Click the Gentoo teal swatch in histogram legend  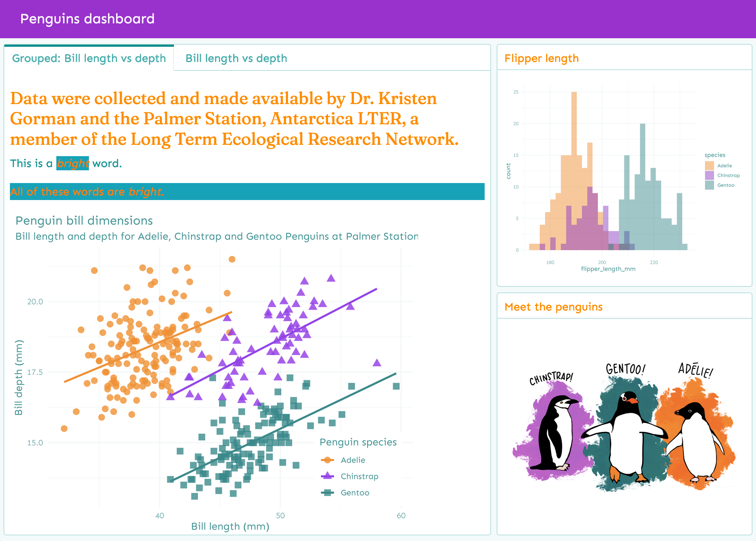(709, 185)
